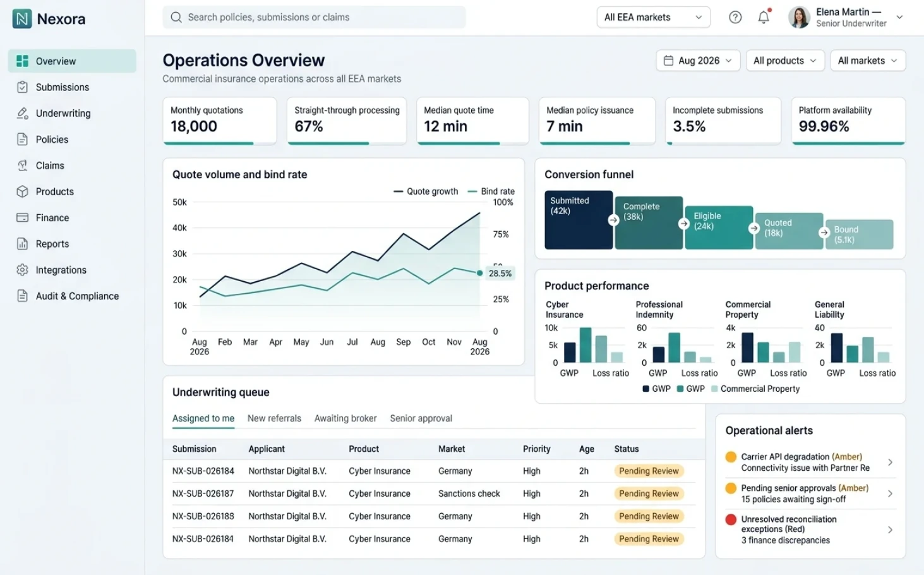Select the Bound (5.1K) funnel stage

(x=860, y=234)
